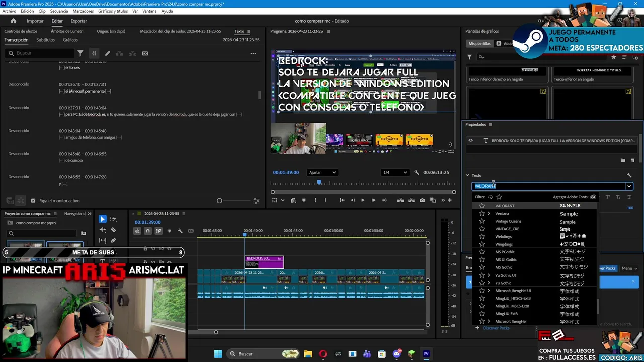Viewport: 644px width, 362px height.
Task: Expand the Yu Gothic UI font family
Action: point(489,275)
